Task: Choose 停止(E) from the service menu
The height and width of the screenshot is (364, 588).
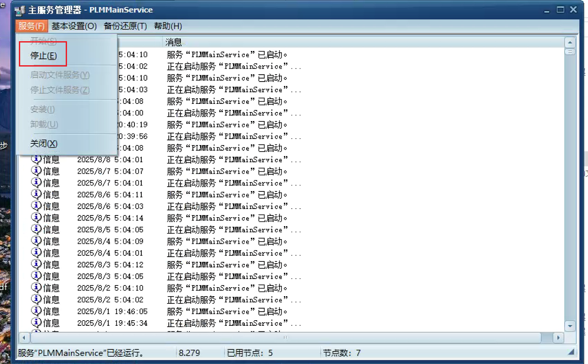Action: [x=43, y=55]
